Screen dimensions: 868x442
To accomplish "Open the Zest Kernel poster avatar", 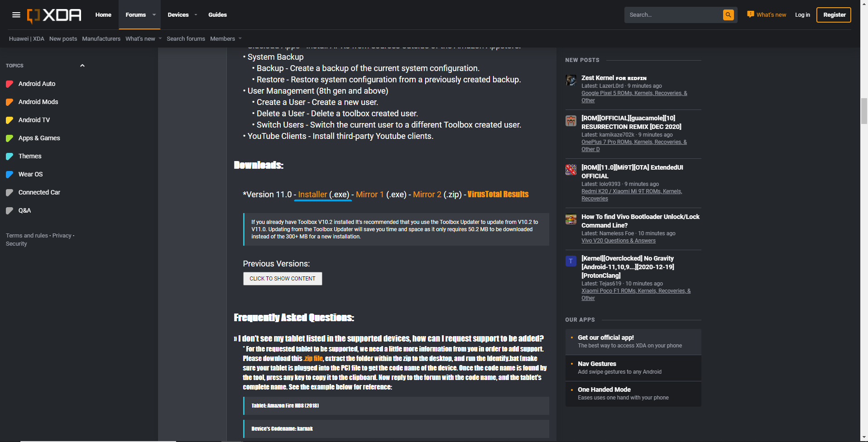I will tap(571, 80).
